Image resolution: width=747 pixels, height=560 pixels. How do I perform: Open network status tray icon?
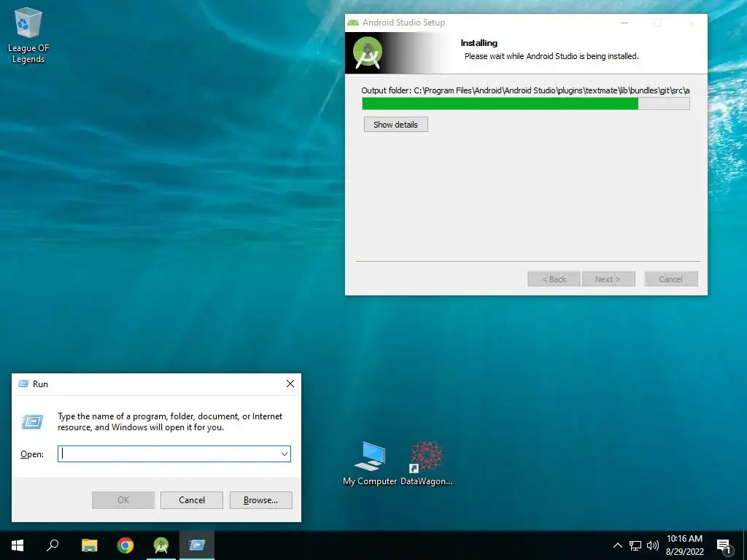click(635, 545)
